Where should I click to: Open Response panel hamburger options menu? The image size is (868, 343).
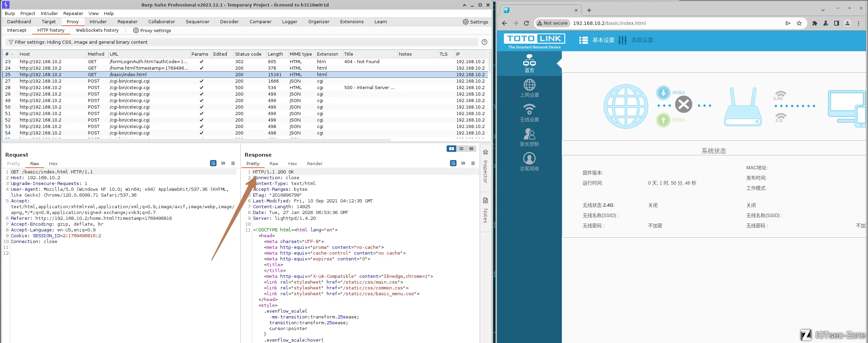point(473,163)
